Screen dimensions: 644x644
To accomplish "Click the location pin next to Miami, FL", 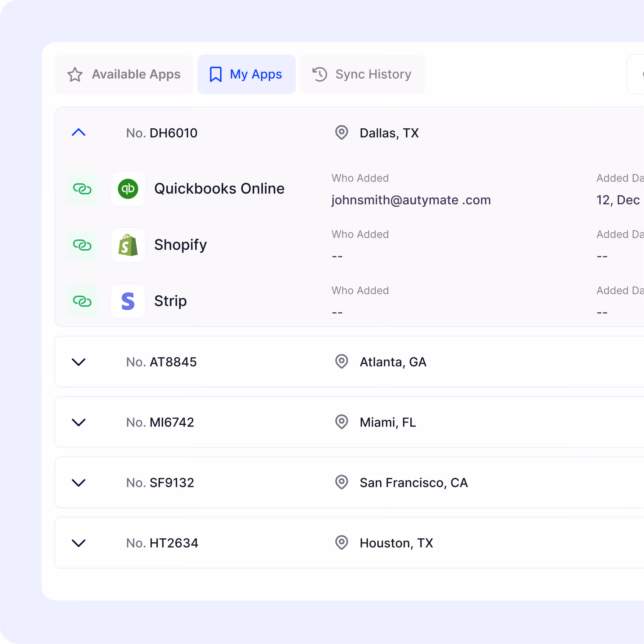I will (341, 422).
